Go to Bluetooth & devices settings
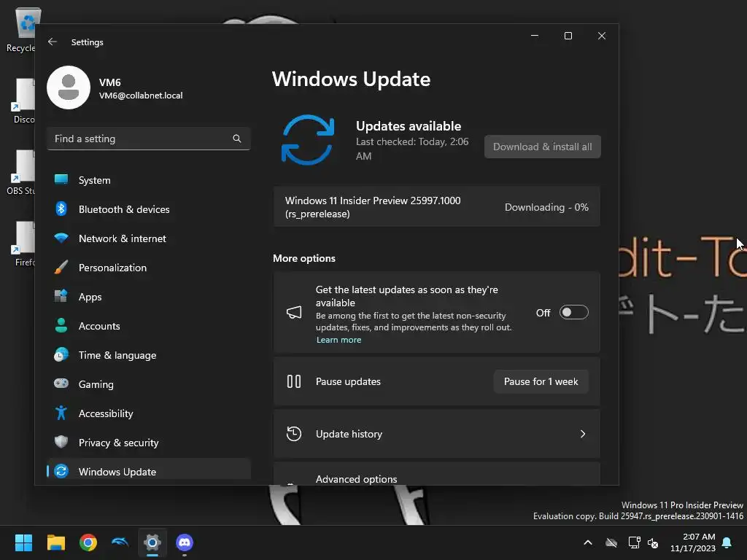This screenshot has width=747, height=560. tap(149, 209)
